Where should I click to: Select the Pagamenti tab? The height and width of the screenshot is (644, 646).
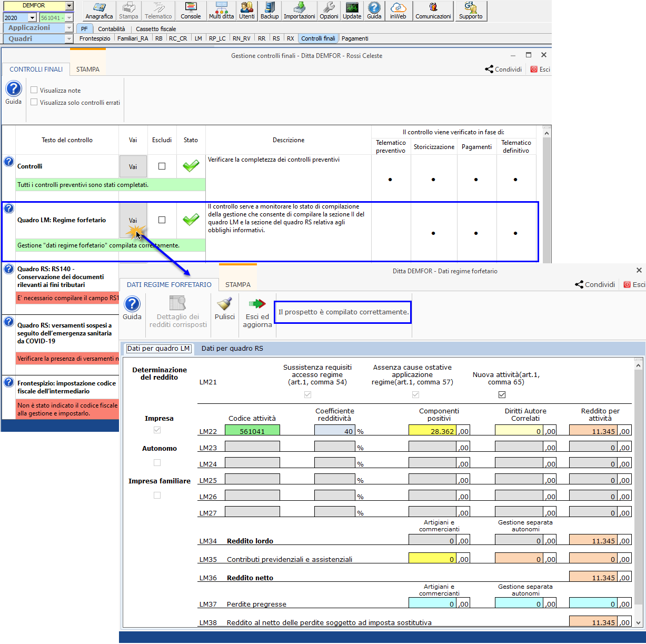coord(355,38)
